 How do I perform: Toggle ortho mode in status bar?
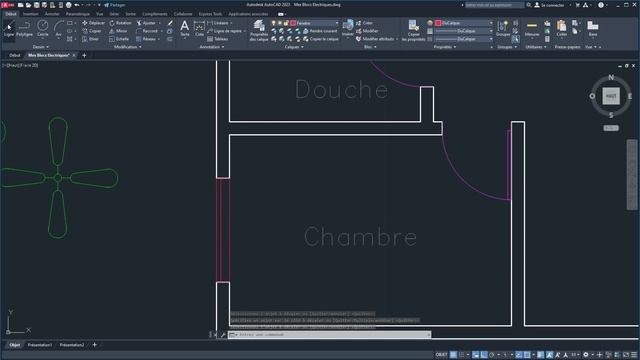point(484,355)
